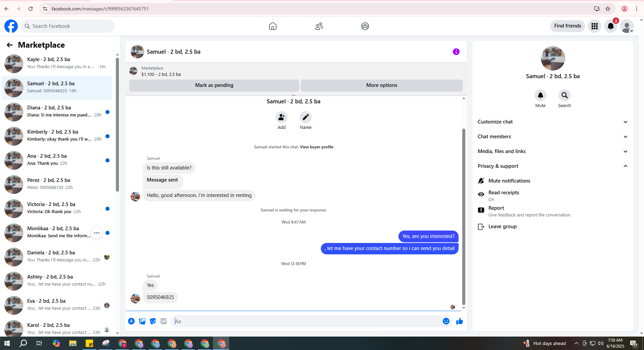Open Eva's chat conversation
The image size is (644, 350).
point(57,305)
